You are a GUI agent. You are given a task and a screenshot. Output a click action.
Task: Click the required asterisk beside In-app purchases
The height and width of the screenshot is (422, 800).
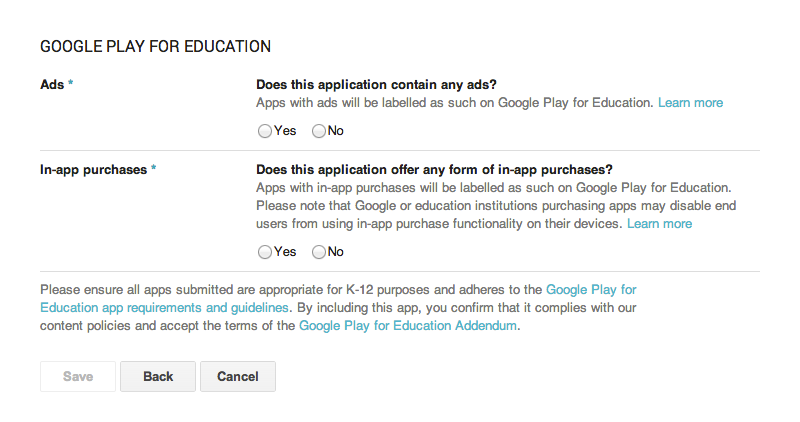(153, 169)
